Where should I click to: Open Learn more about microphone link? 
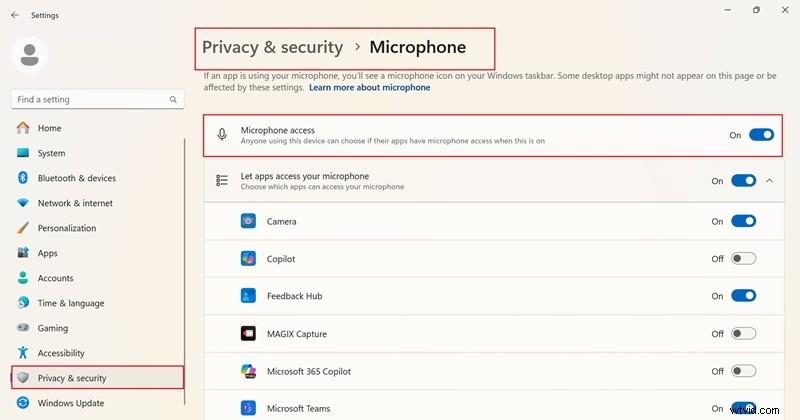(x=369, y=88)
